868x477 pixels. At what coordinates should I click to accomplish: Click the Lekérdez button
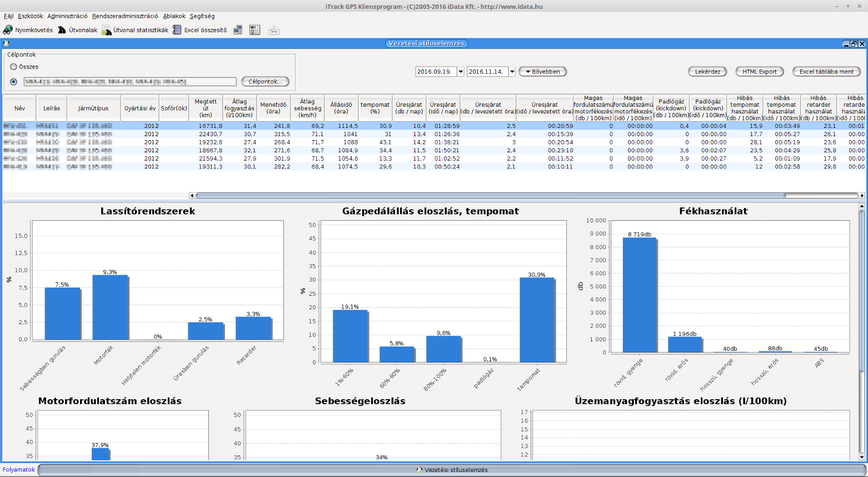coord(707,72)
